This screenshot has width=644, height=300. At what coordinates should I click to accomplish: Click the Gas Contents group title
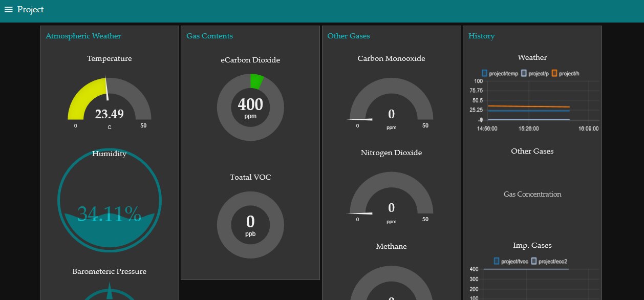pyautogui.click(x=209, y=36)
